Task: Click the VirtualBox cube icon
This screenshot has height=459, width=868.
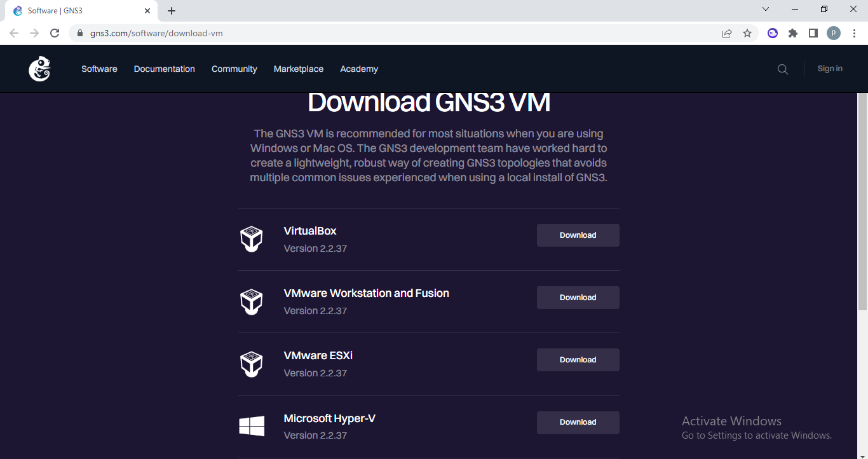Action: tap(252, 238)
